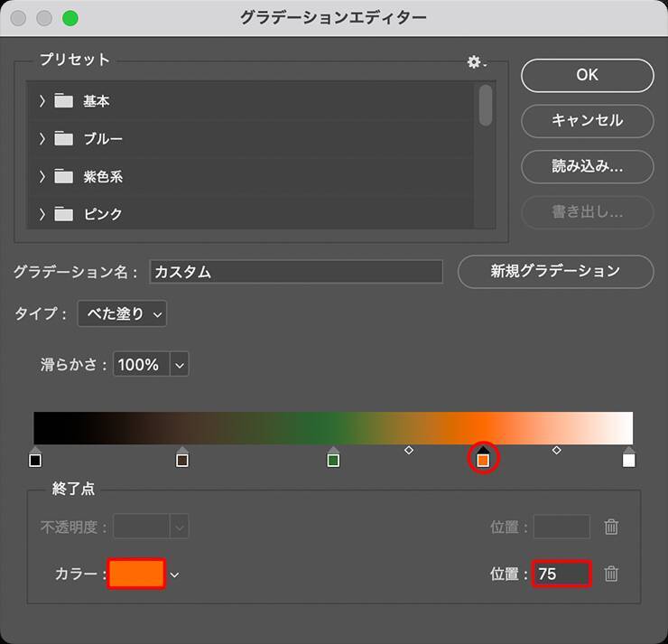Click the orange カラー swatch
This screenshot has height=644, width=668.
[x=136, y=574]
